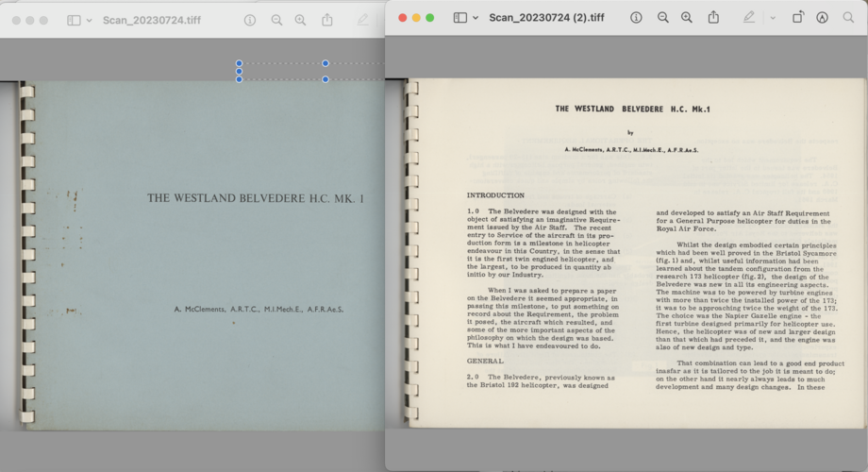Viewport: 868px width, 472px height.
Task: Click paragraph number 2.0 on text page
Action: (x=473, y=377)
